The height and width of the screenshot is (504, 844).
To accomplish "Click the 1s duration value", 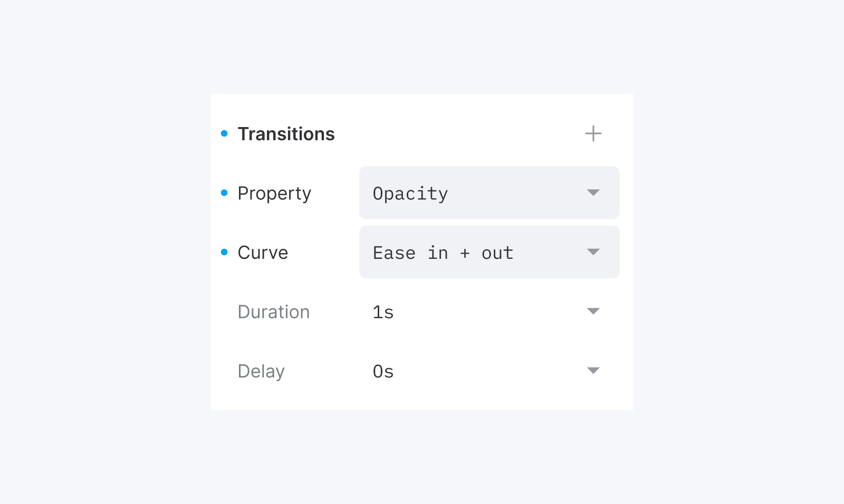I will tap(383, 312).
